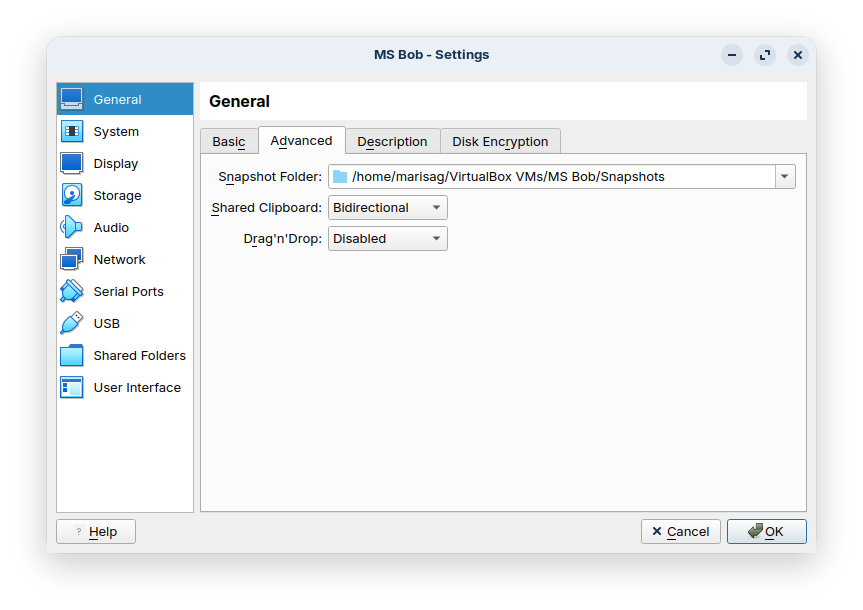Click the Help button

click(x=96, y=532)
